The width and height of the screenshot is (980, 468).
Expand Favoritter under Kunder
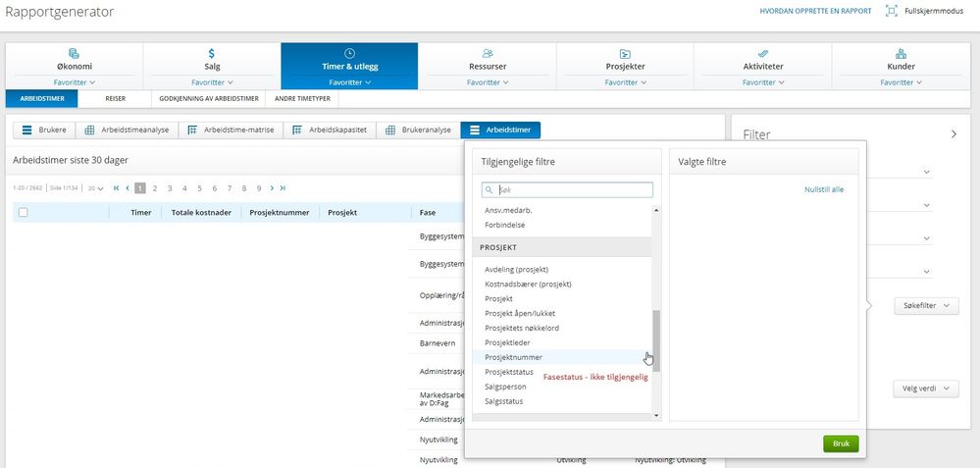[x=901, y=82]
